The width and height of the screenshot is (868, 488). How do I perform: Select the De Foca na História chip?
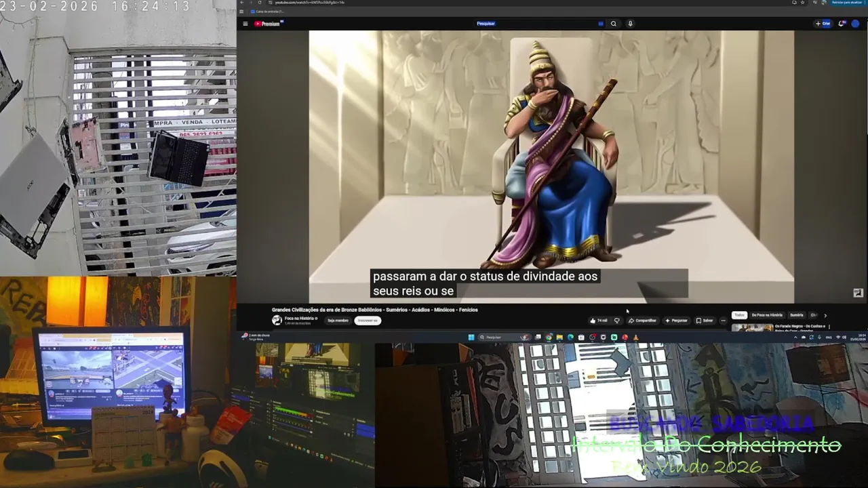767,315
